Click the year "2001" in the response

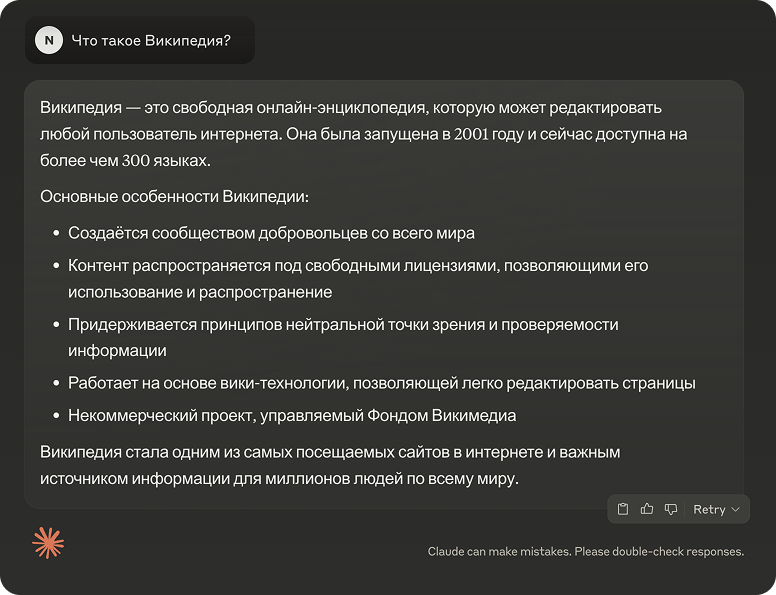coord(471,134)
